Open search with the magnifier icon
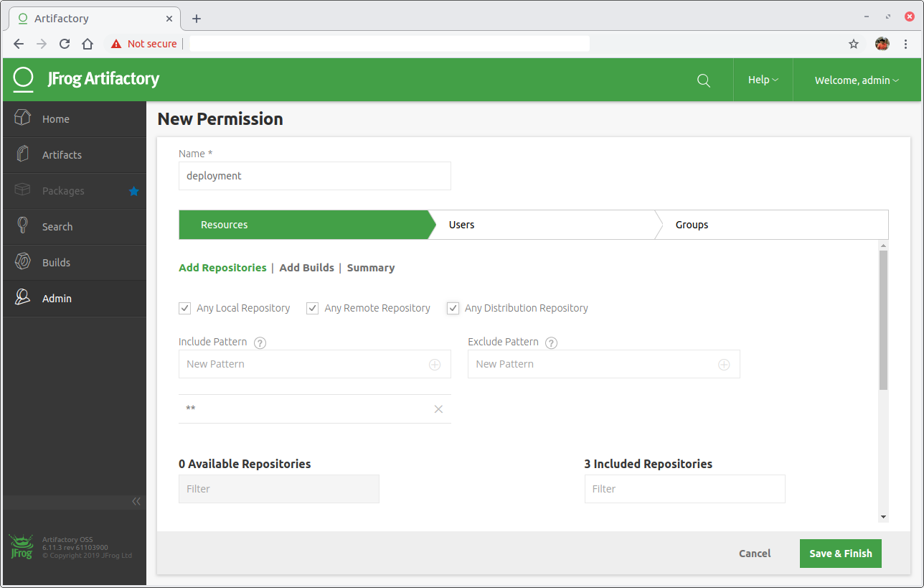 pos(704,80)
